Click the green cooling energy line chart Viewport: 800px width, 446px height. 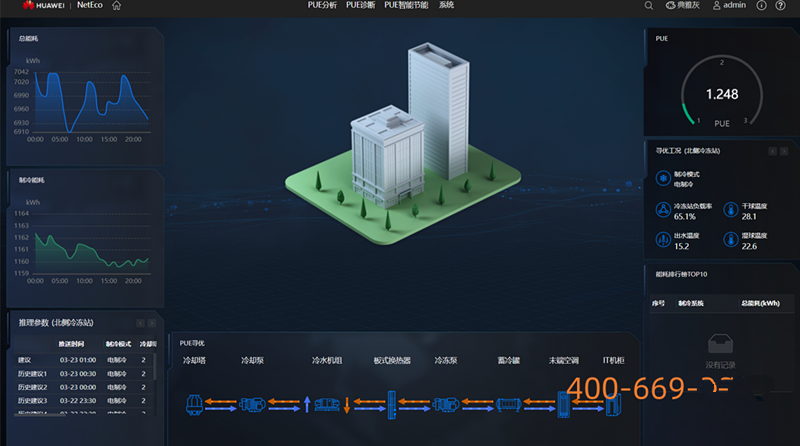[x=92, y=251]
